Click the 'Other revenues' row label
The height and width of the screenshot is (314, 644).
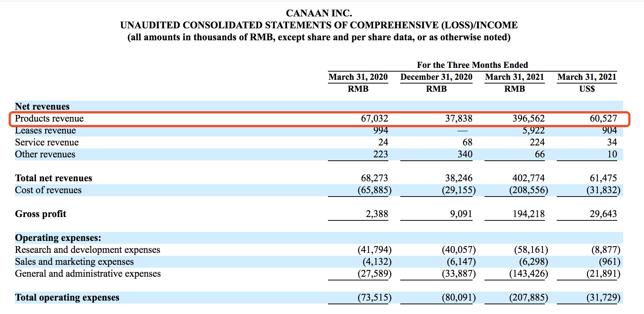click(x=45, y=154)
